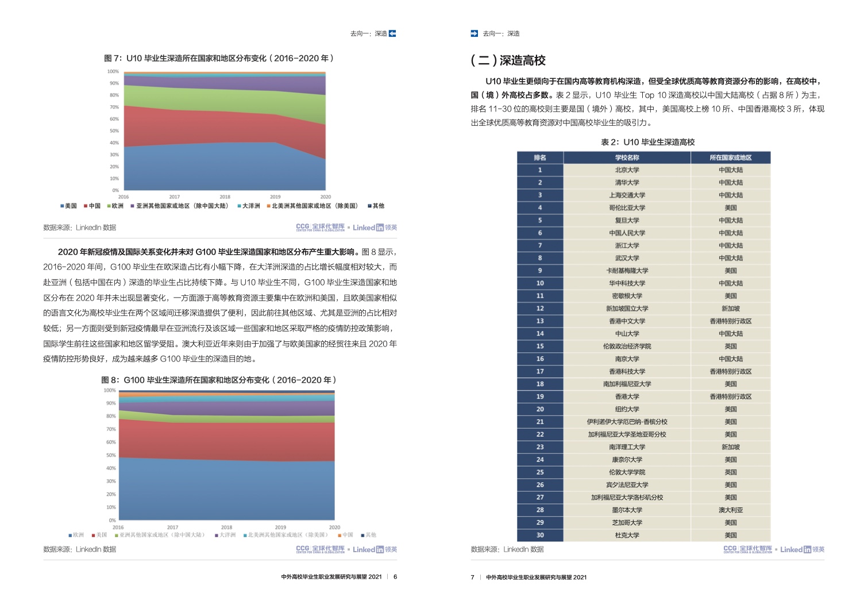Click the CCG logo below the Figure 7 chart
Screen dimensions: 868x597
point(320,228)
